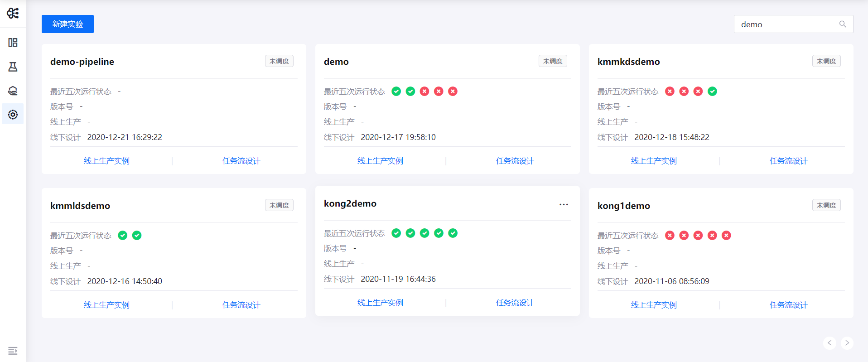Click timestamp 2020-12-21 16:29:22

point(125,137)
